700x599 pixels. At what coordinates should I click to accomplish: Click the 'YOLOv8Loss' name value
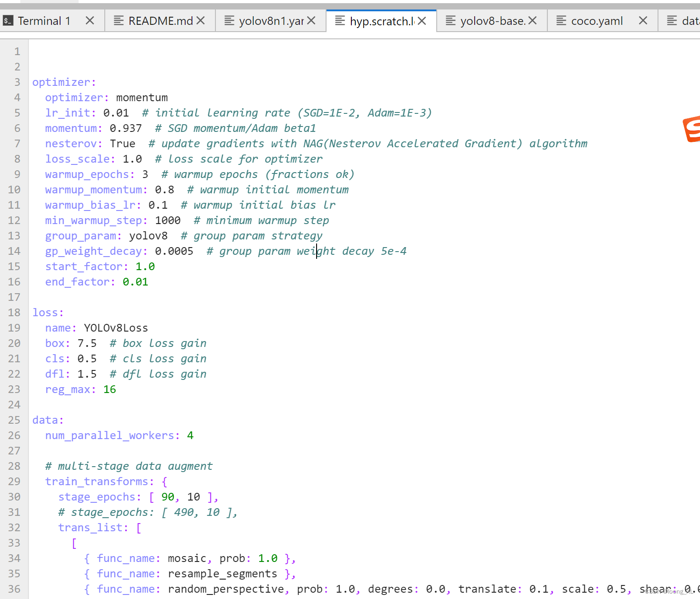(x=116, y=328)
